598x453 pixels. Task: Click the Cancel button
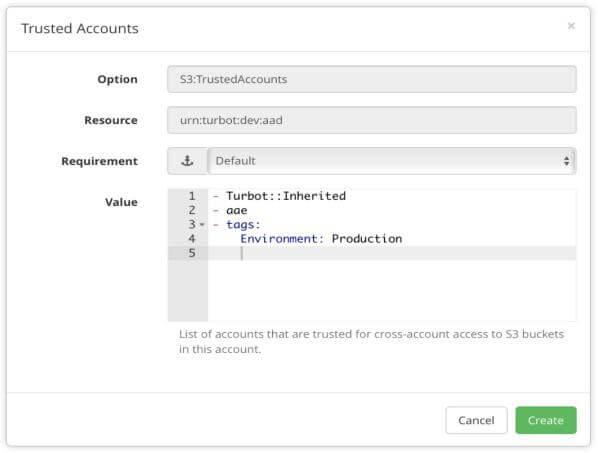pyautogui.click(x=476, y=420)
